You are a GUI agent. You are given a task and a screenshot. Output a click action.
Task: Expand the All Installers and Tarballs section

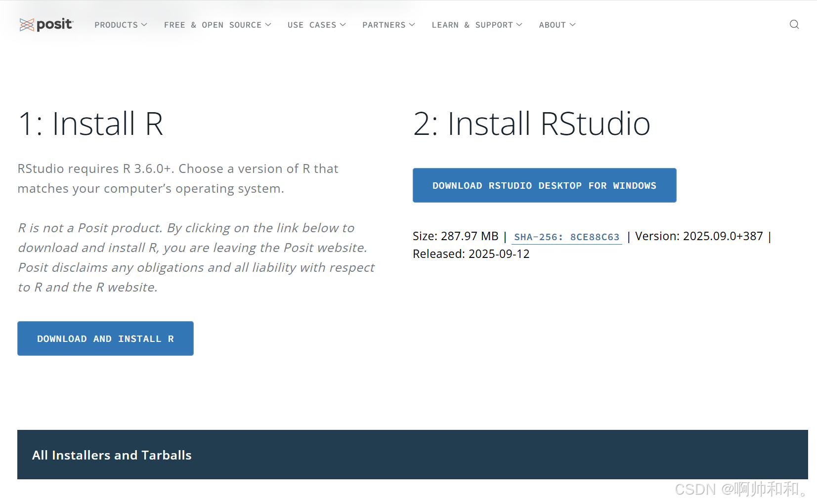[412, 455]
